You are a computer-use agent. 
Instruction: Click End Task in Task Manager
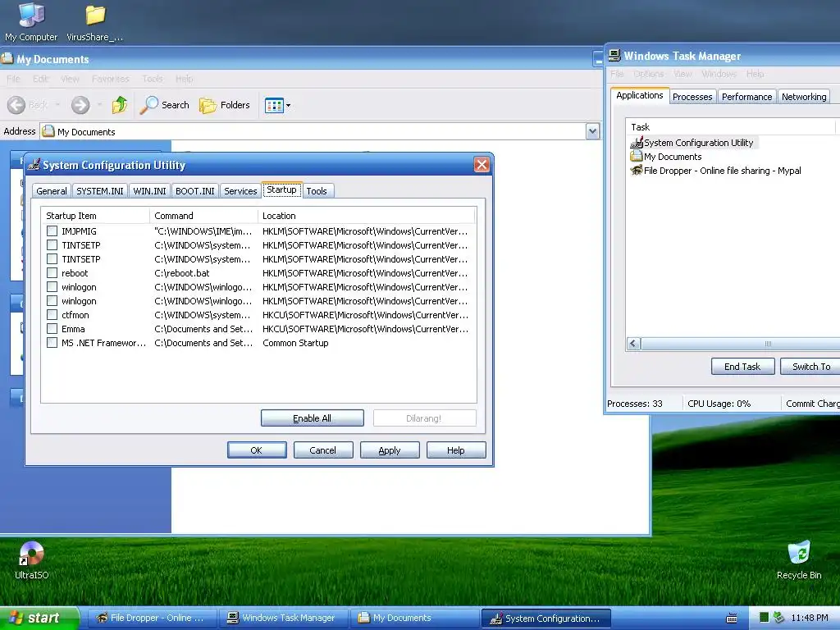click(742, 367)
